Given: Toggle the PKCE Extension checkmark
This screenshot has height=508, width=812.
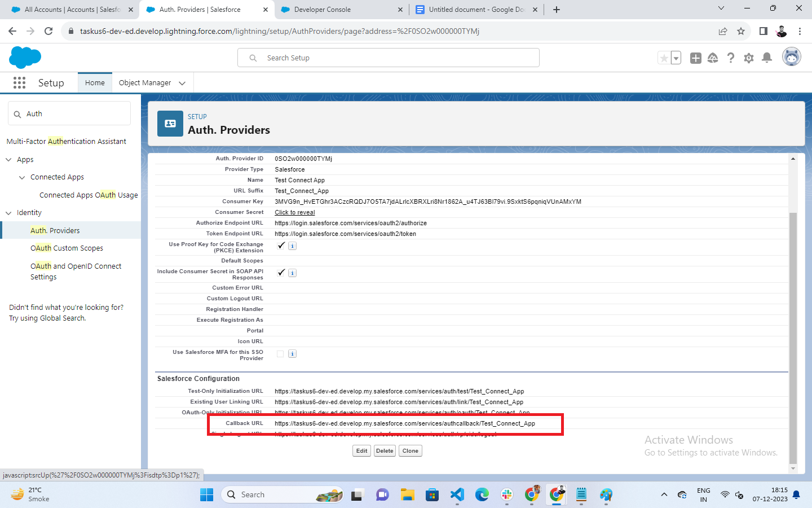Looking at the screenshot, I should click(281, 246).
